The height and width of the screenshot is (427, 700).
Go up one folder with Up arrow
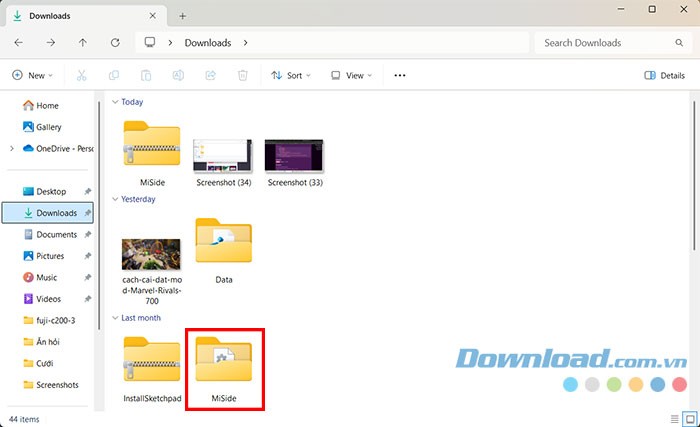tap(82, 43)
